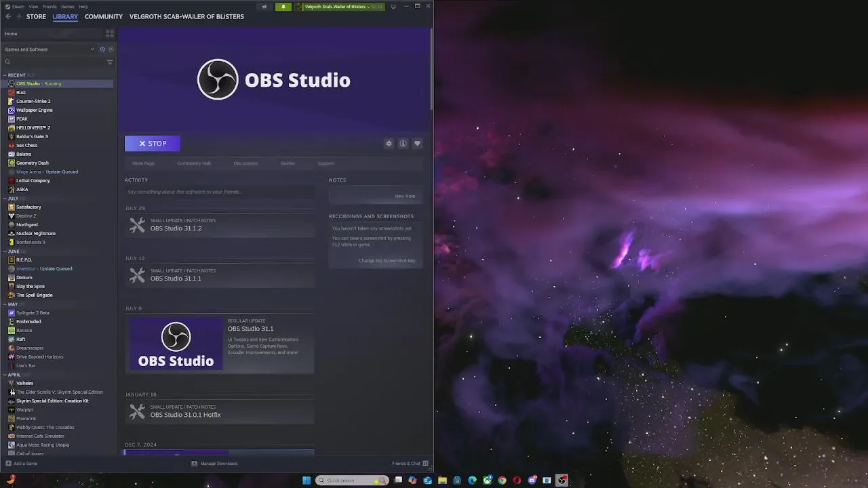Open the Games menu
This screenshot has width=868, height=488.
(x=68, y=7)
